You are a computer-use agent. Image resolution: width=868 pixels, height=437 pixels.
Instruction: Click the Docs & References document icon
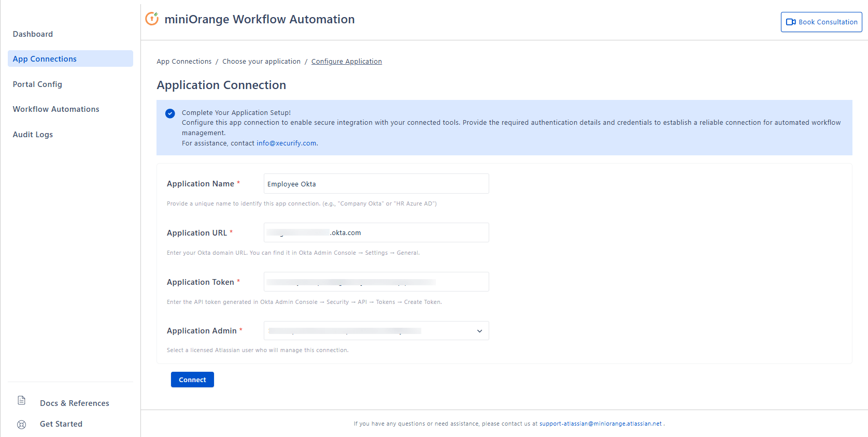pos(22,400)
